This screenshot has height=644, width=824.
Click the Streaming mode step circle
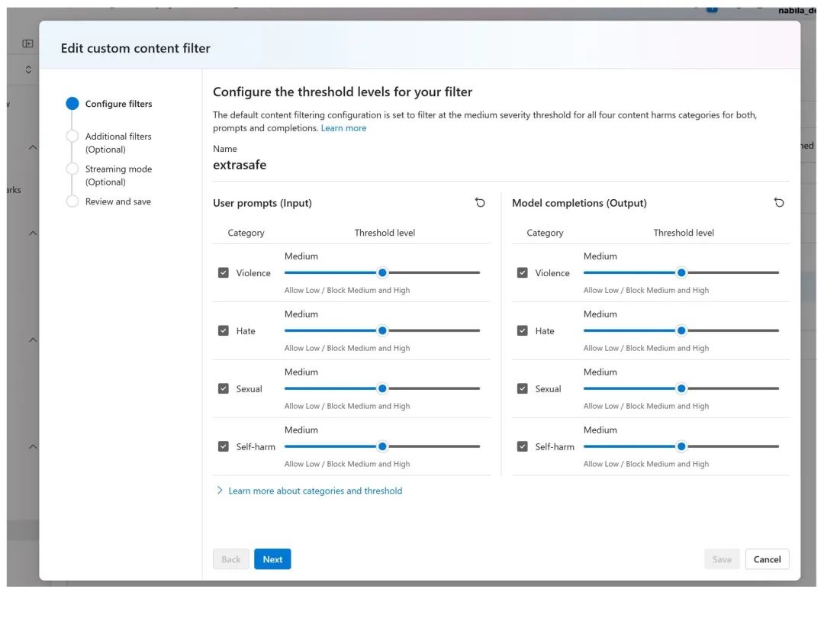(72, 169)
